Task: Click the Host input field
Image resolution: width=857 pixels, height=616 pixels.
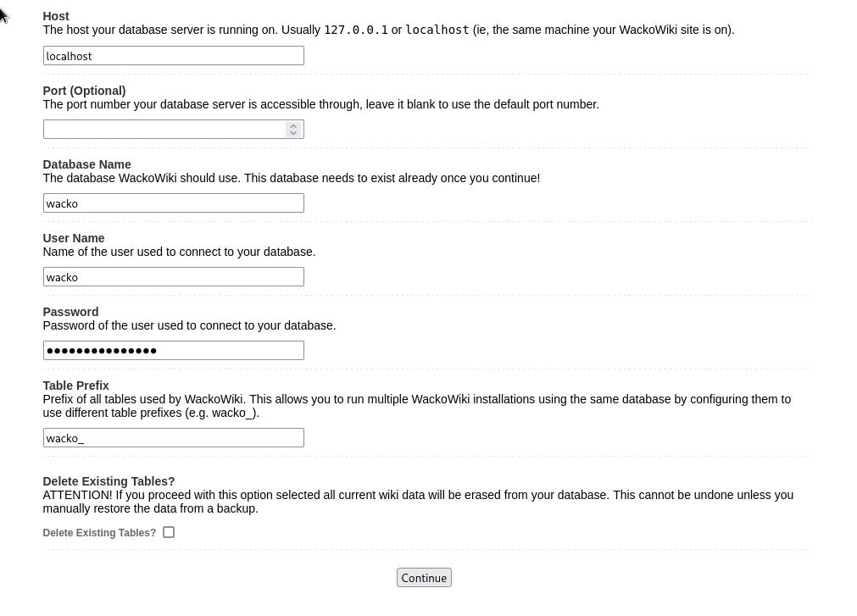Action: coord(173,56)
